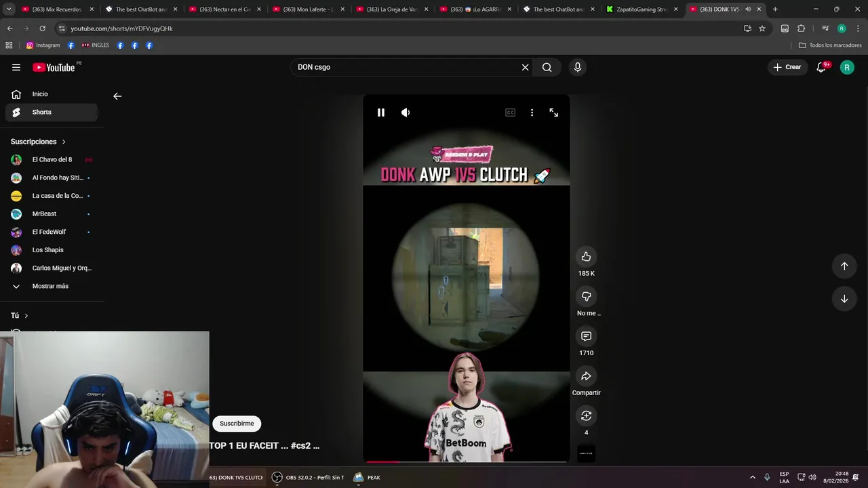Like the Short with 185 K likes
The width and height of the screenshot is (868, 488).
[586, 257]
